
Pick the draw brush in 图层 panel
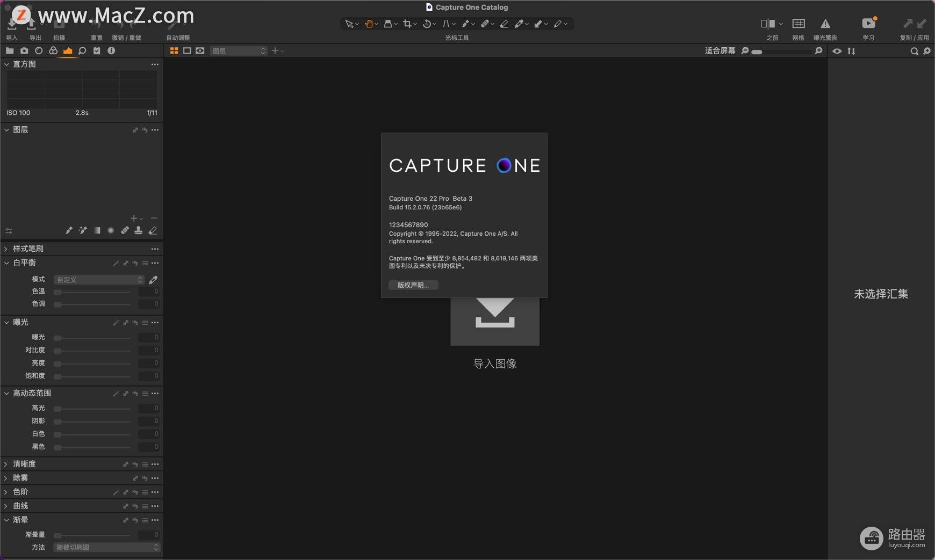[x=69, y=230]
